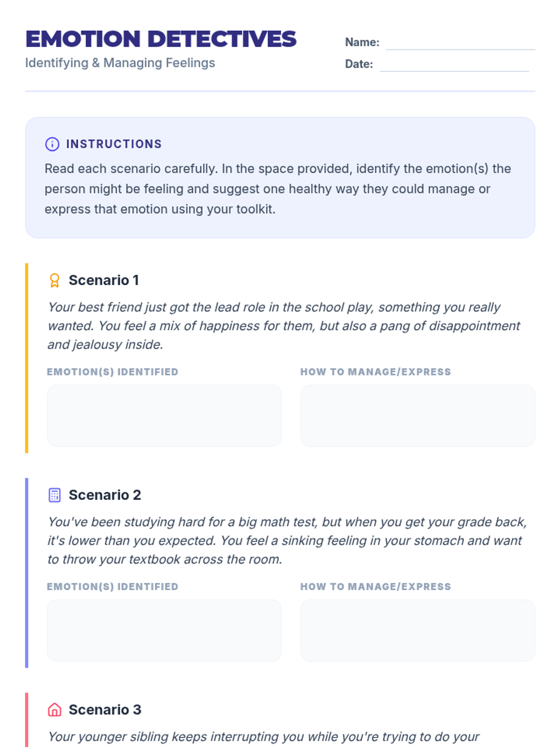This screenshot has width=560, height=747.
Task: Click the instructions paragraph text
Action: [x=278, y=189]
